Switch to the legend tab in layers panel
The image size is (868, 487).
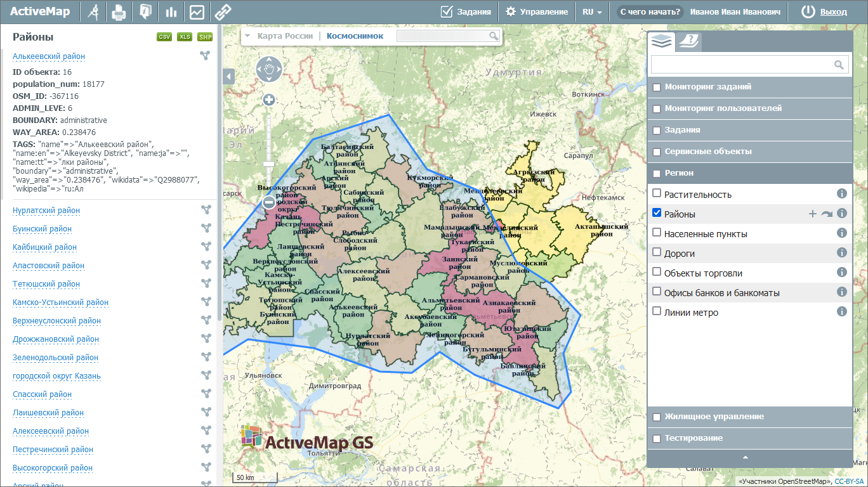(688, 42)
